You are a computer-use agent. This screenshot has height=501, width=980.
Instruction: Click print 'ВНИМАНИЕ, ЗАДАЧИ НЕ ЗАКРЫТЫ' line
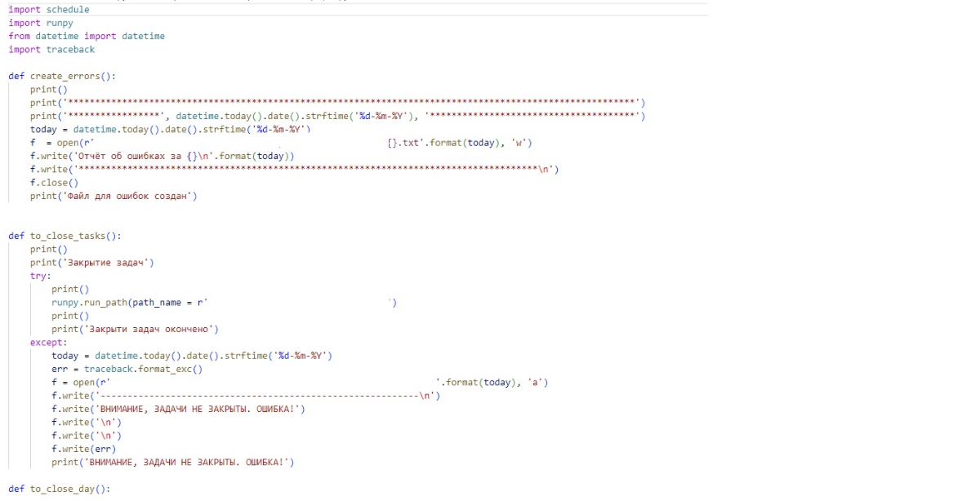[172, 462]
